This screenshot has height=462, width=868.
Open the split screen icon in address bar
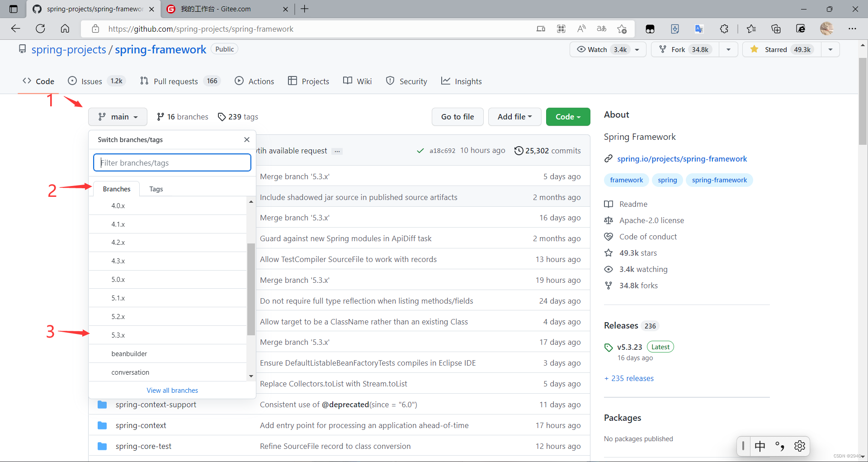point(541,29)
